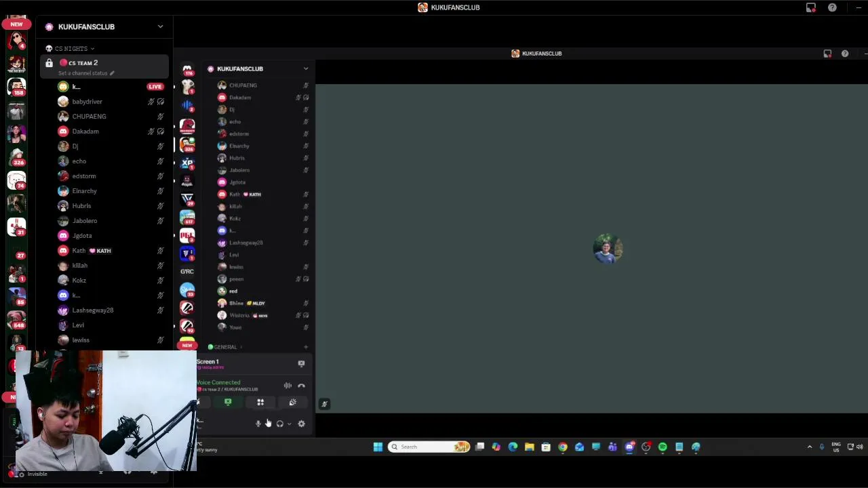Click the NEW pill atop server rail

tap(16, 24)
